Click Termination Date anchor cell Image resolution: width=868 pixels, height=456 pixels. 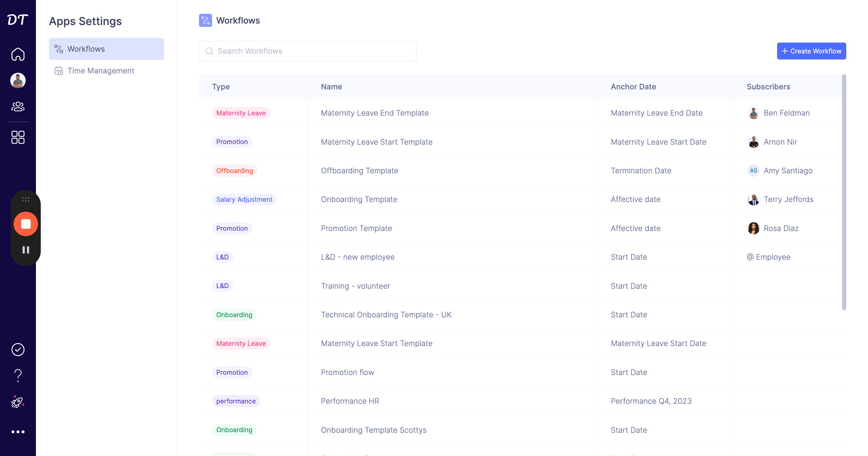pyautogui.click(x=641, y=171)
